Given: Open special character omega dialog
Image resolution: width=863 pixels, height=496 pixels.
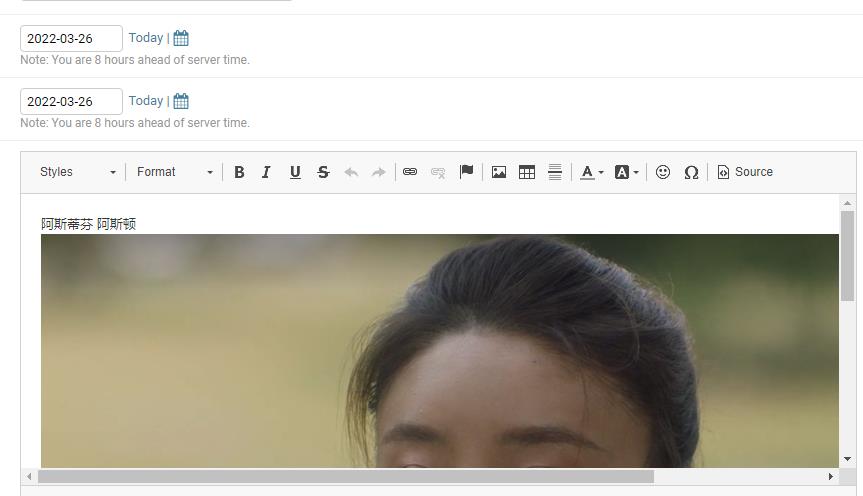Looking at the screenshot, I should click(691, 172).
